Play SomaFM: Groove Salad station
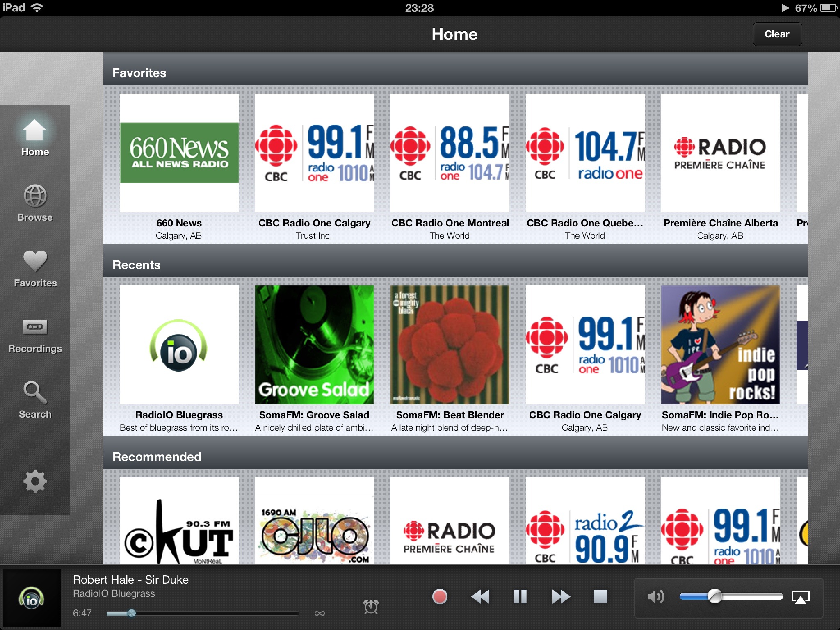 point(314,345)
